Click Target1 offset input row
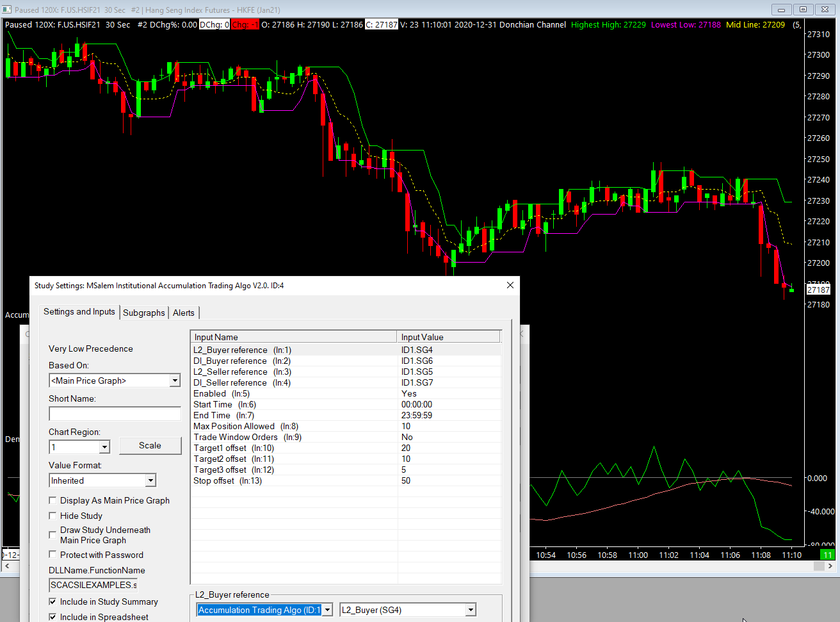The height and width of the screenshot is (622, 840). (346, 448)
